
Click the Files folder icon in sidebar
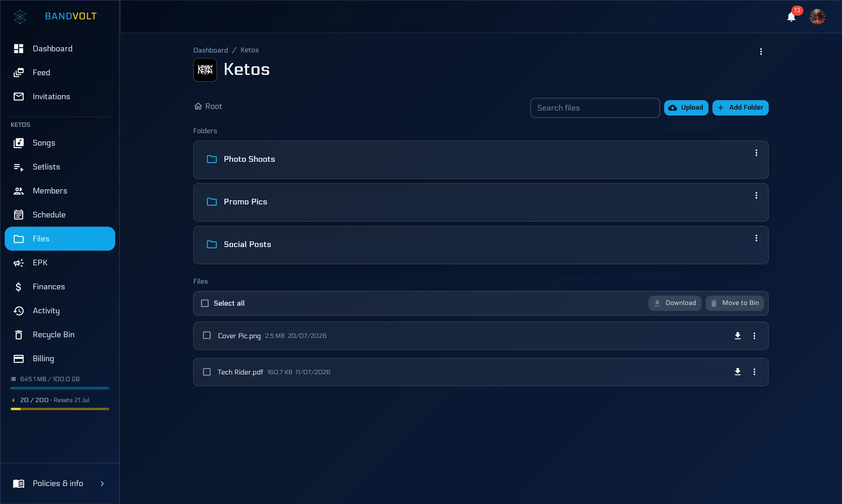click(19, 239)
